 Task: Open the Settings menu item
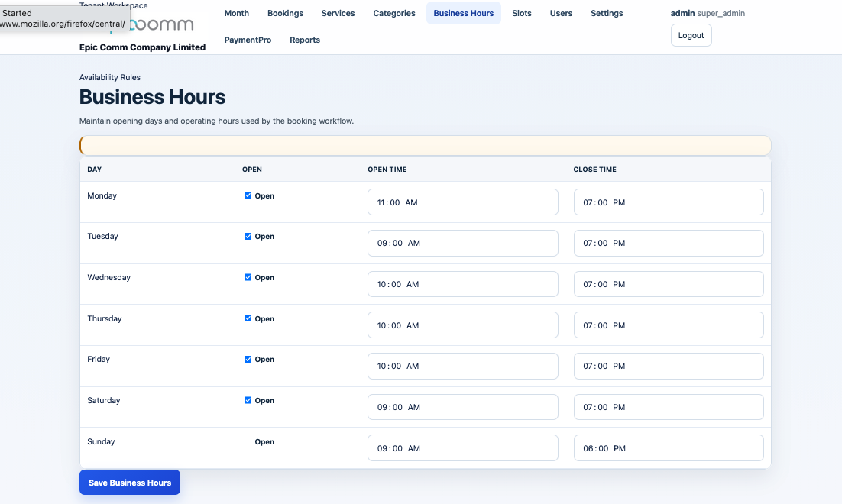point(607,13)
